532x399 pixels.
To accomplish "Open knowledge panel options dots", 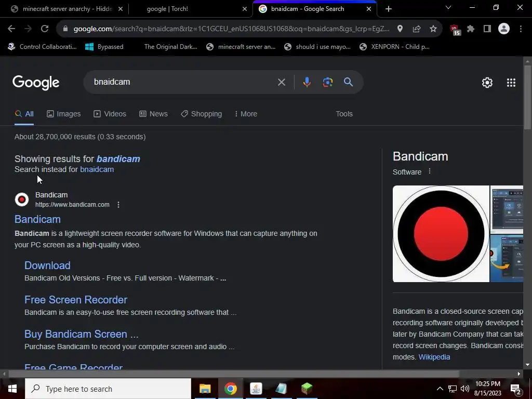I will pyautogui.click(x=430, y=171).
